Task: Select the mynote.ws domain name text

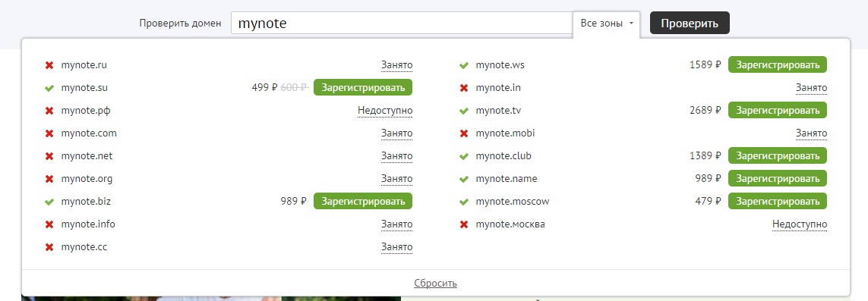Action: (x=500, y=65)
